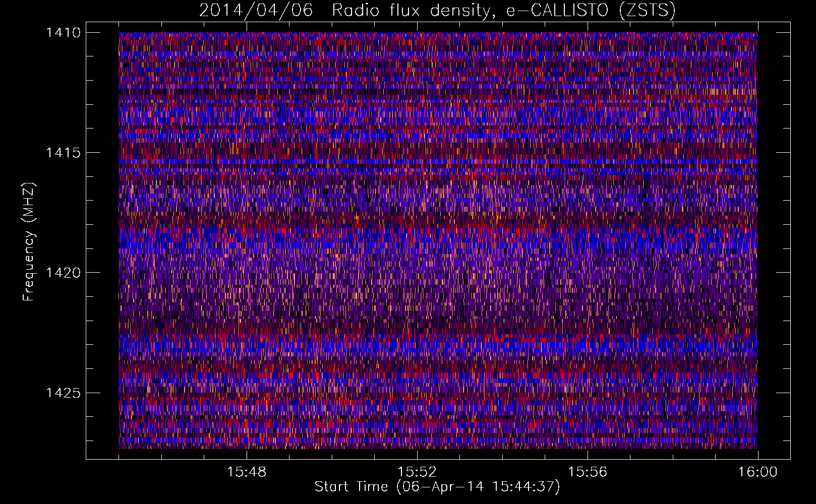Select the frequency label 1415
816x504 pixels.
(x=63, y=153)
